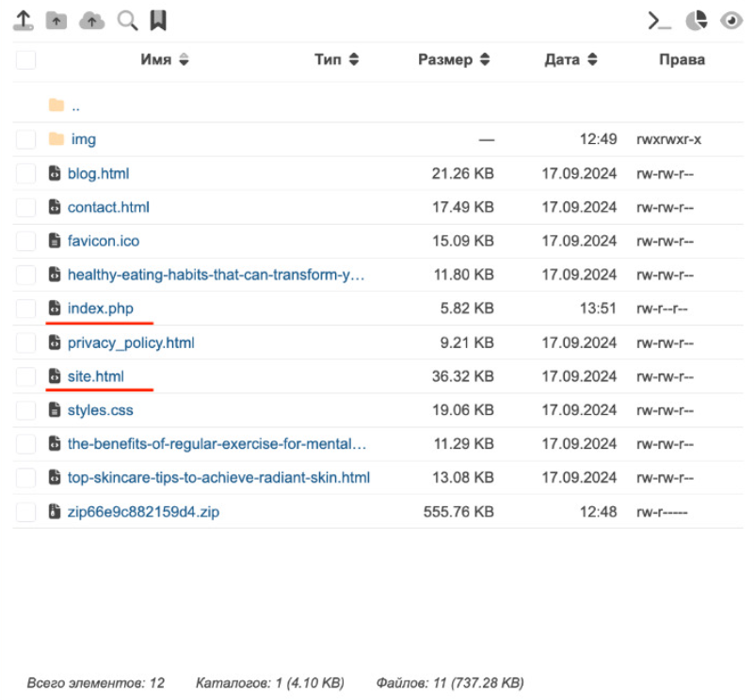
Task: Check the select-all checkbox in header
Action: pos(25,60)
